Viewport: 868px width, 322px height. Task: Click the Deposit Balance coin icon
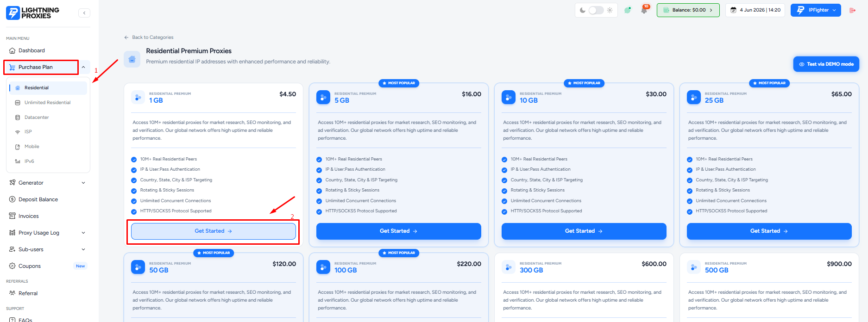click(13, 199)
